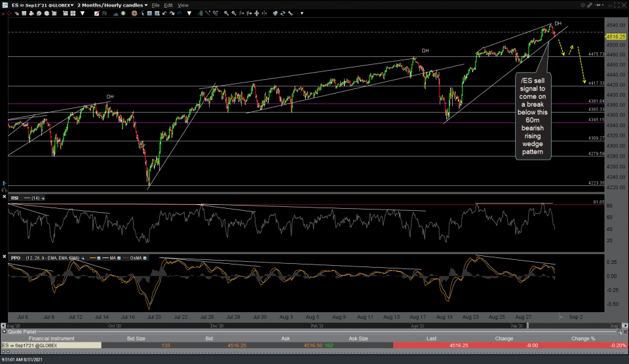Expand the small arrow at toolbar end
The height and width of the screenshot is (364, 629).
[301, 13]
